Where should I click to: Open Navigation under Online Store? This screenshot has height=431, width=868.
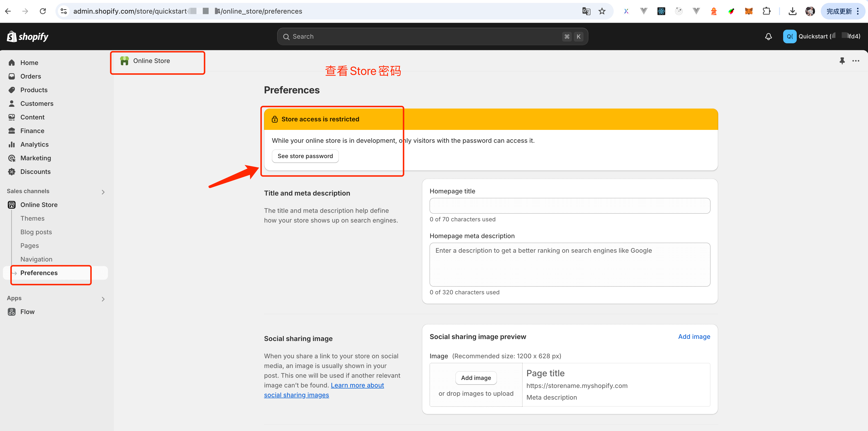(x=36, y=259)
